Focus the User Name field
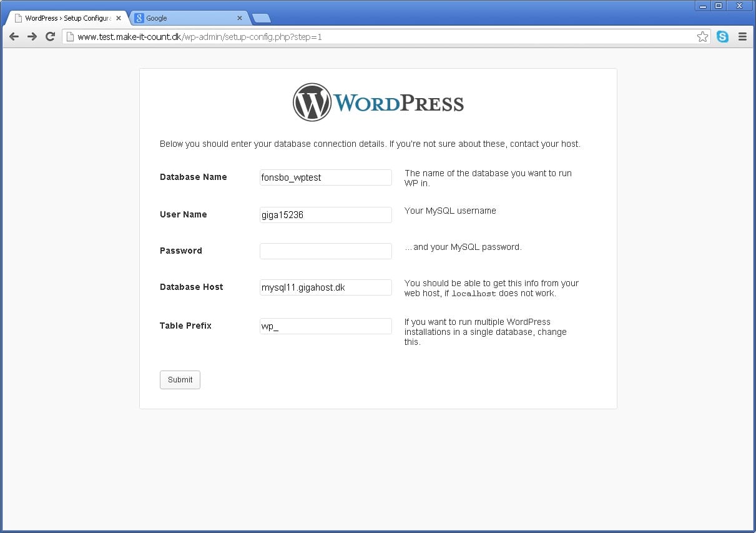 325,215
